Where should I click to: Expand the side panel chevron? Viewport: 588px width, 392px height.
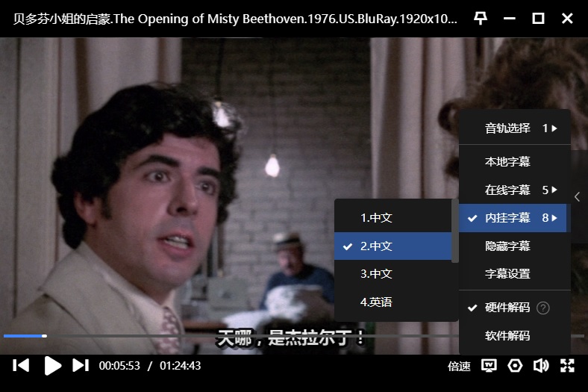578,197
